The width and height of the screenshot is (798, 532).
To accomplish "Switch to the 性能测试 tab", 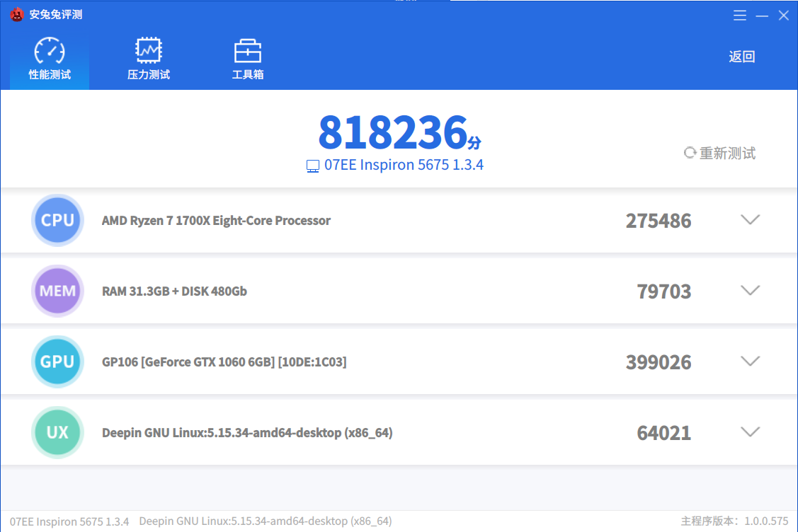I will pos(48,57).
